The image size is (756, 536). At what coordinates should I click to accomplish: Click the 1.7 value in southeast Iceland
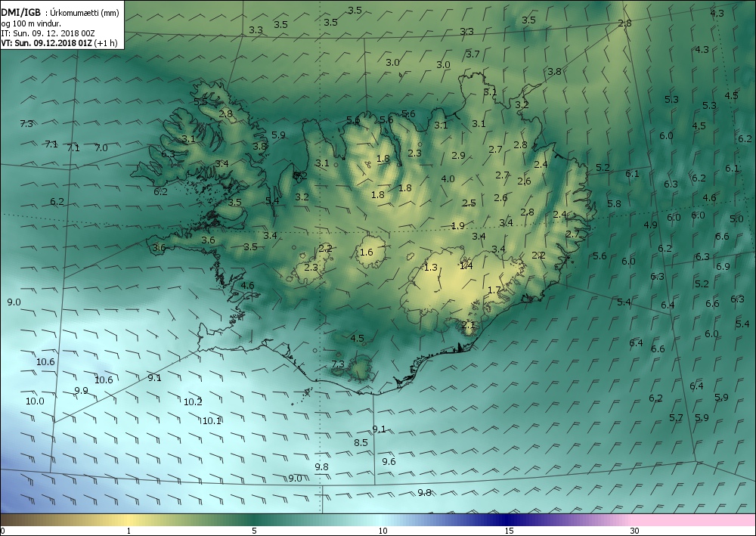pyautogui.click(x=494, y=290)
